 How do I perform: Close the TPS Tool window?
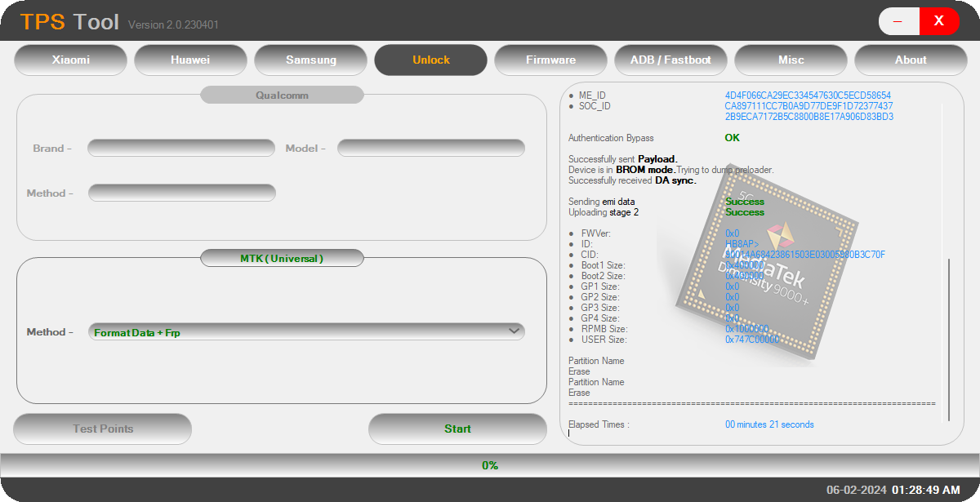click(939, 21)
